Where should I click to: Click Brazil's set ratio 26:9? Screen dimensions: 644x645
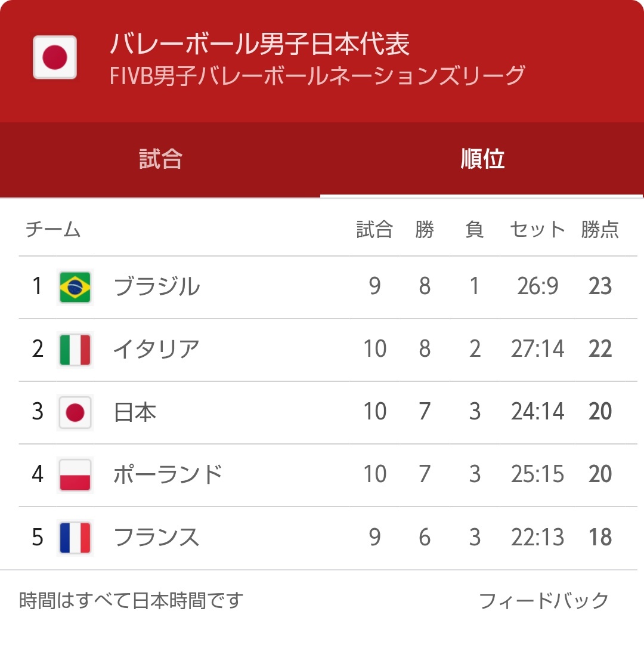click(x=537, y=286)
